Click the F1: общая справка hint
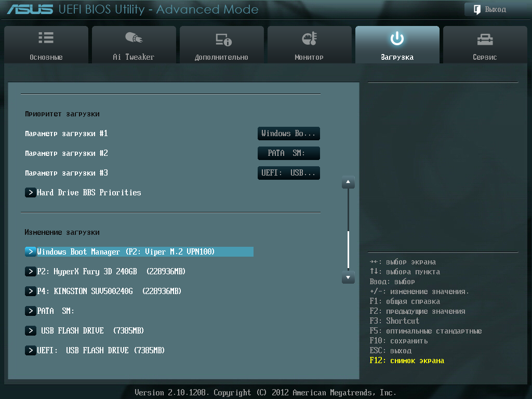 click(405, 301)
